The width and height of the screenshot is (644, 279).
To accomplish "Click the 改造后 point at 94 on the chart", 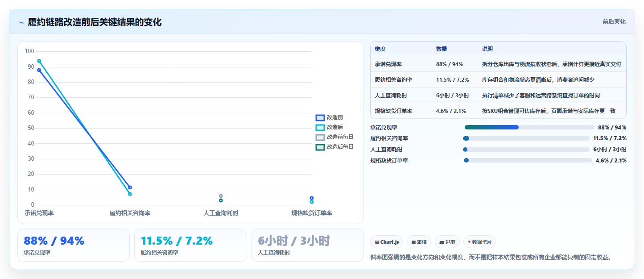I will pyautogui.click(x=39, y=61).
